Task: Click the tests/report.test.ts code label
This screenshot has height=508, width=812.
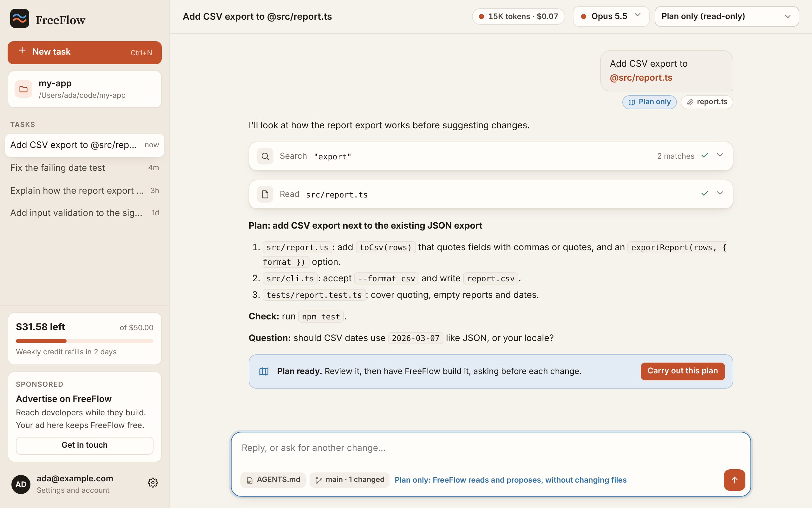Action: (314, 295)
